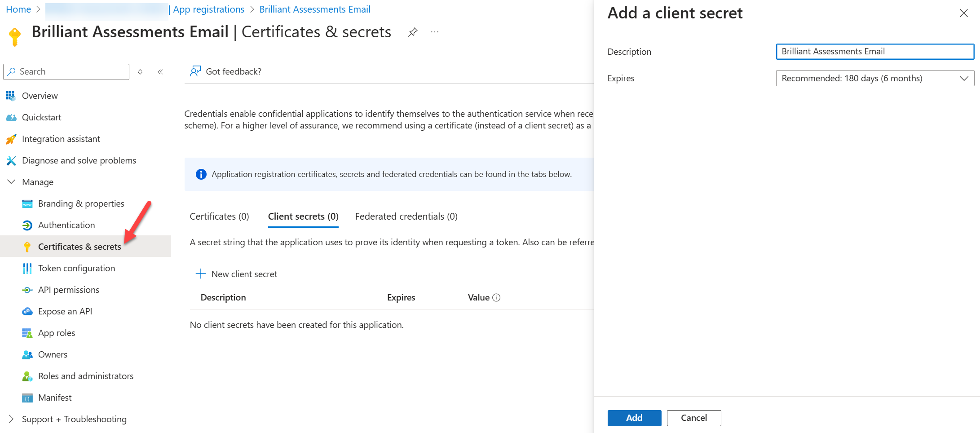This screenshot has width=980, height=433.
Task: Click the App registrations breadcrumb link
Action: point(209,9)
